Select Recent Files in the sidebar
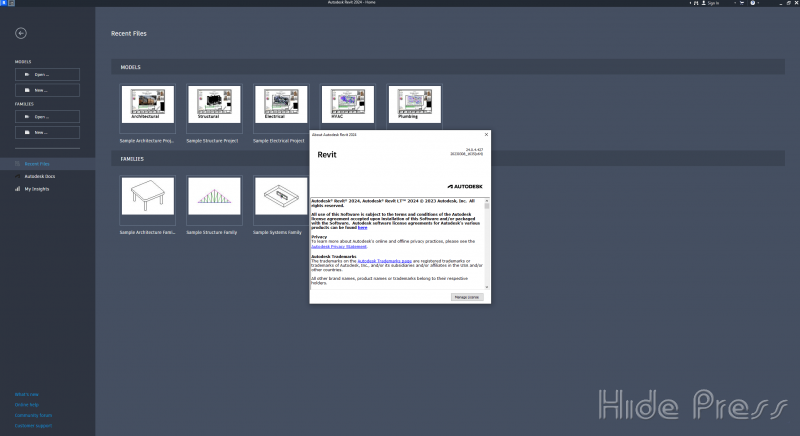 pyautogui.click(x=37, y=163)
